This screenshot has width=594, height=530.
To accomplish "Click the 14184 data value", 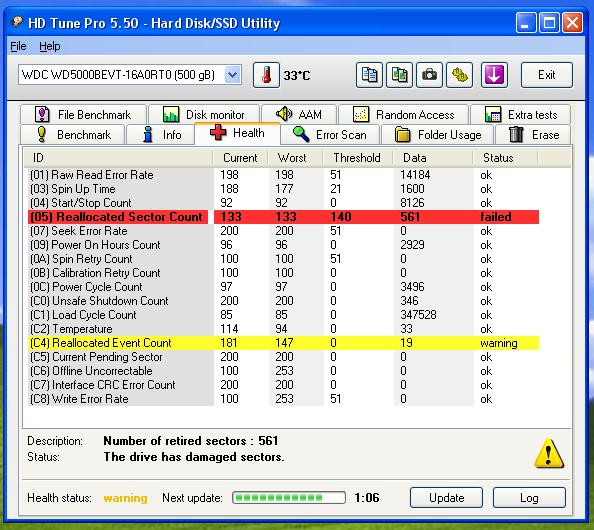I will tap(415, 175).
